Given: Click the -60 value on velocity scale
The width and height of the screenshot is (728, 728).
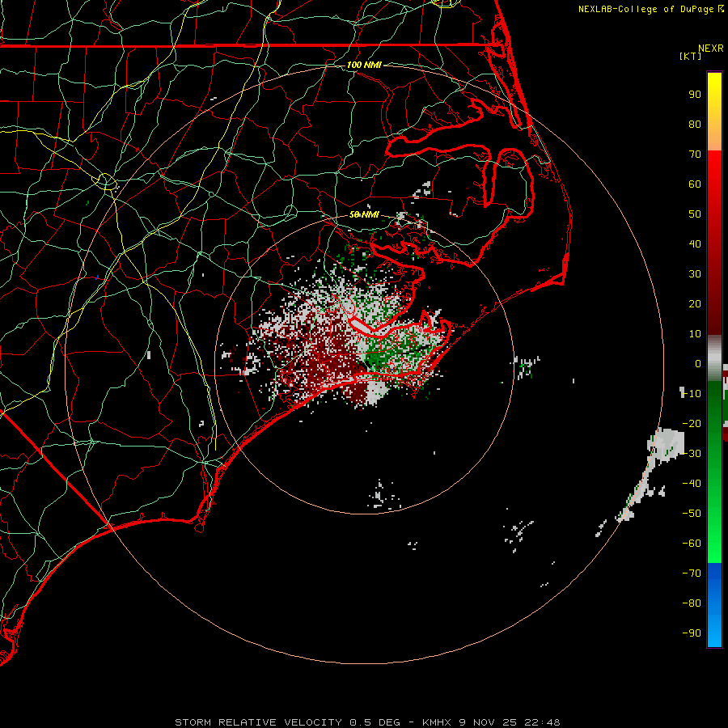Looking at the screenshot, I should click(x=692, y=544).
